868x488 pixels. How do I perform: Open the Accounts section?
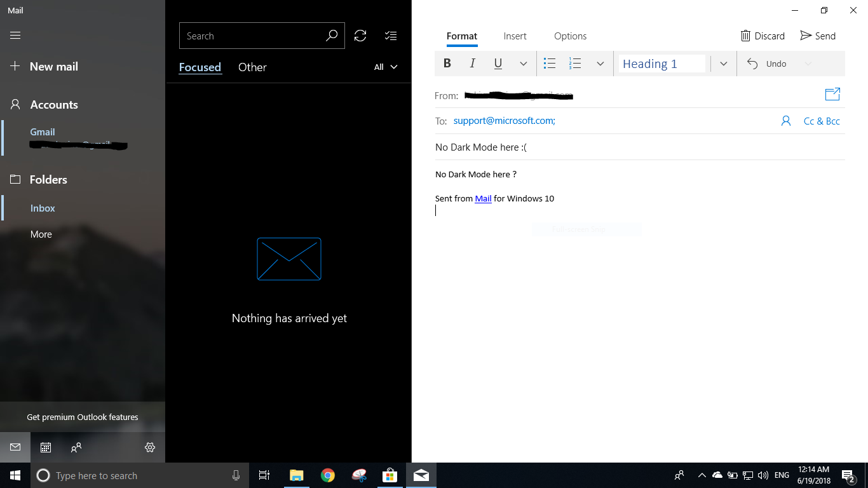(44, 105)
